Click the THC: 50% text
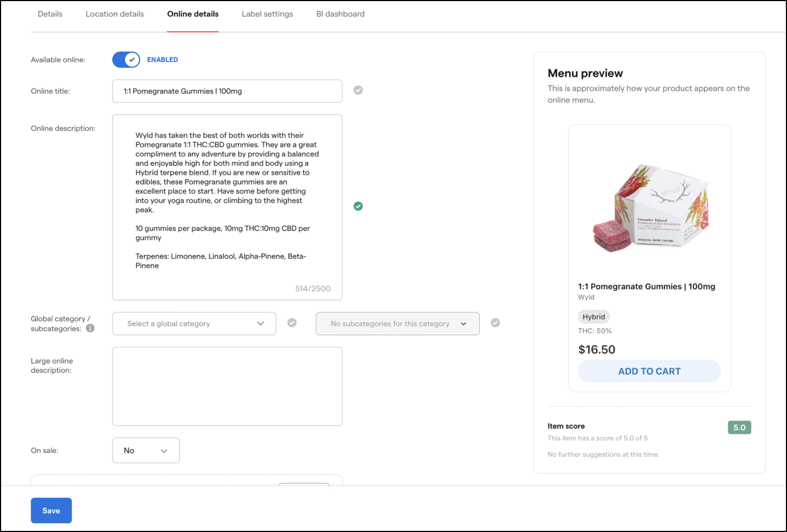The image size is (787, 532). click(595, 331)
